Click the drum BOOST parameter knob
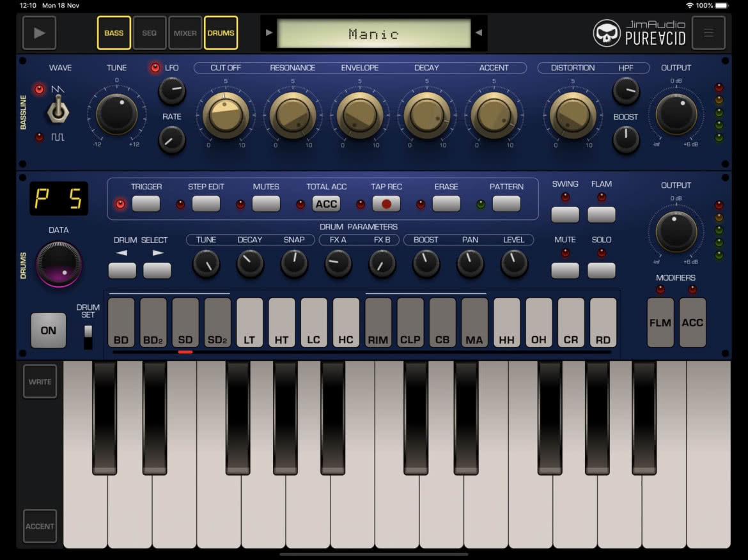 coord(426,264)
